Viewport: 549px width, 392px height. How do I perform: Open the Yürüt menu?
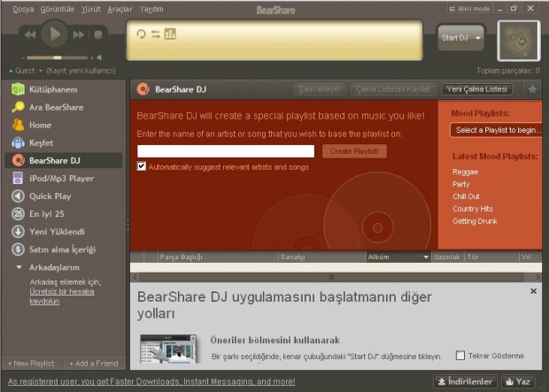[90, 9]
